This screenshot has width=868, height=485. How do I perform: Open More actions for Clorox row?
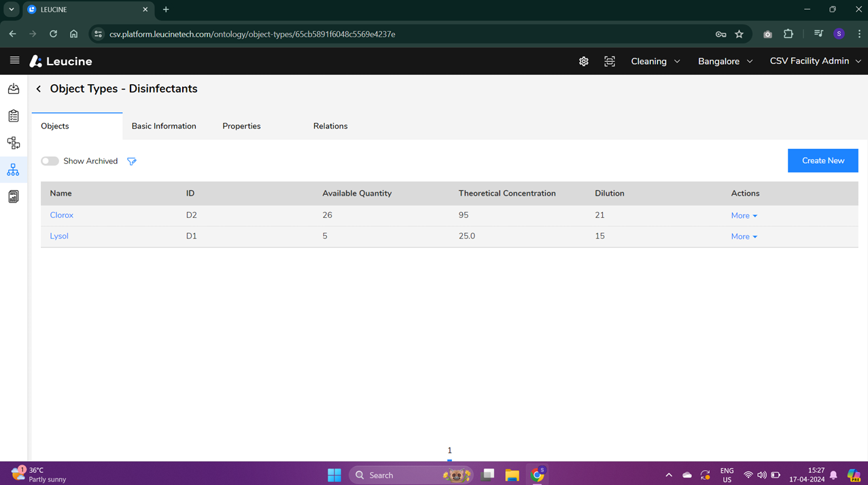[x=744, y=215]
